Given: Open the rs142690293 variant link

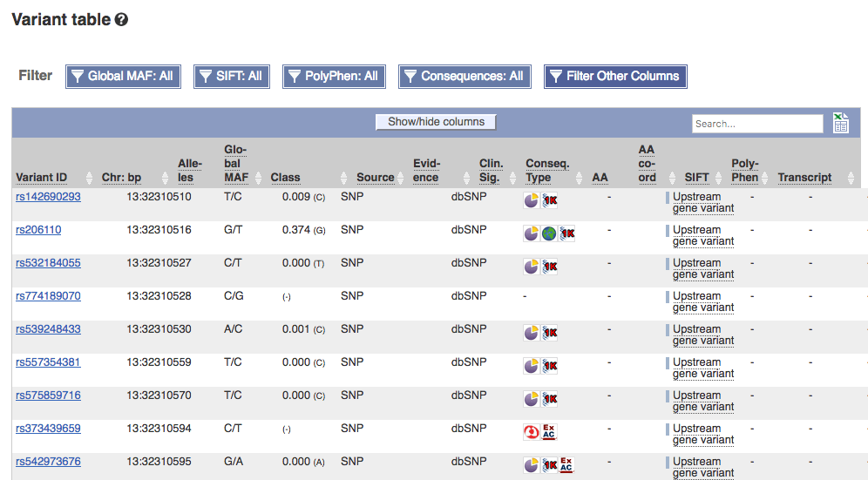Looking at the screenshot, I should pos(48,197).
